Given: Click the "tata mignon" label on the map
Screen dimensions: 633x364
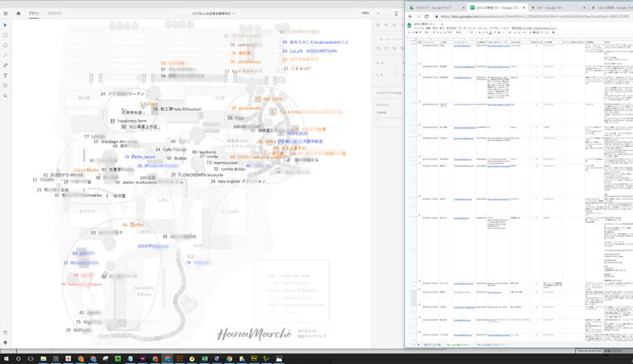Looking at the screenshot, I should [229, 182].
